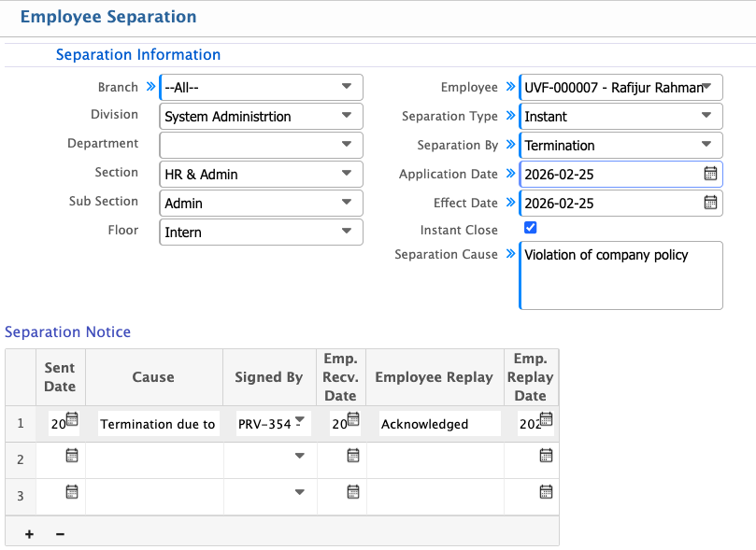
Task: Expand the Separation By dropdown
Action: click(706, 145)
